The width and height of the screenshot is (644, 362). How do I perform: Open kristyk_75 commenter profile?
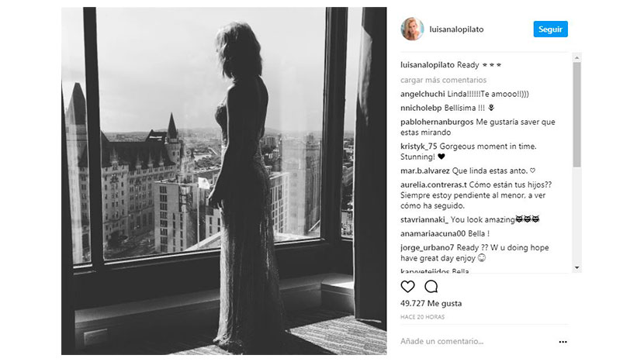tap(418, 146)
